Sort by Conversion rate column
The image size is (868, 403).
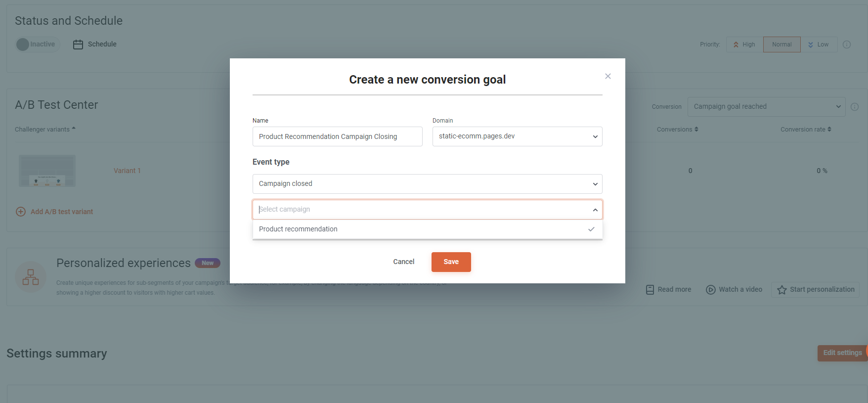[x=806, y=130]
